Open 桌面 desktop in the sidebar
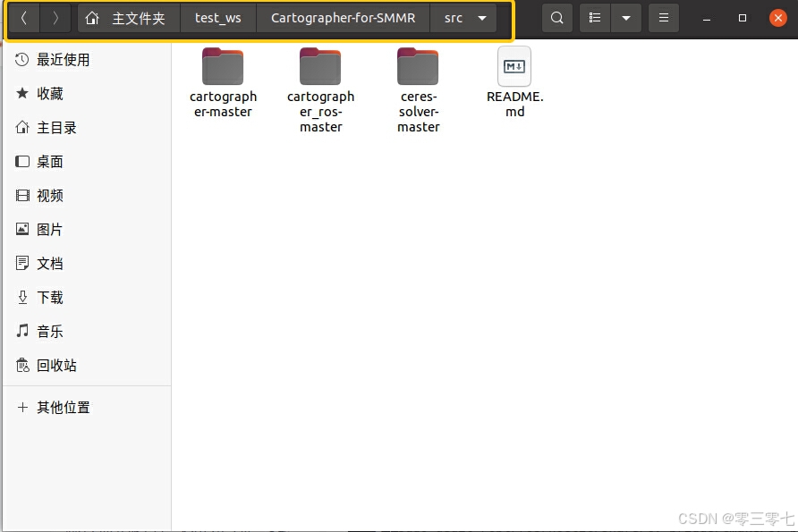Image resolution: width=798 pixels, height=532 pixels. 87,162
